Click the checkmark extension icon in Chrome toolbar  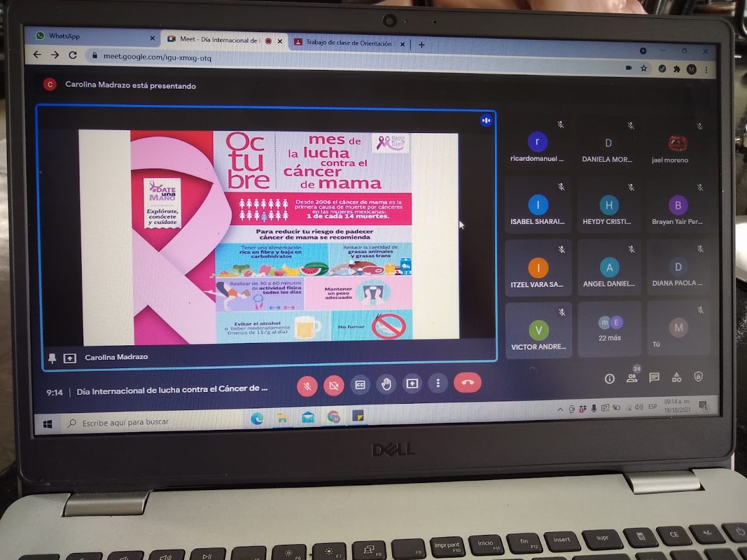pyautogui.click(x=662, y=68)
